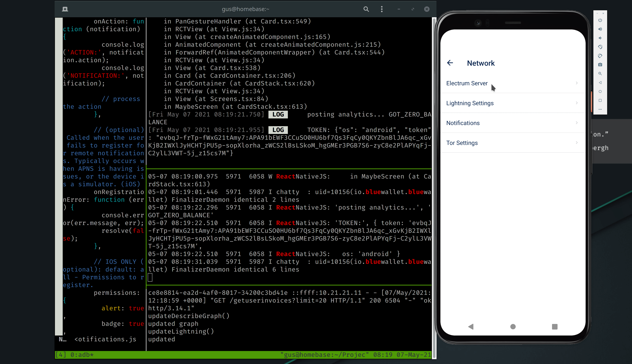Image resolution: width=632 pixels, height=364 pixels.
Task: Click the new terminal tab icon
Action: (65, 9)
